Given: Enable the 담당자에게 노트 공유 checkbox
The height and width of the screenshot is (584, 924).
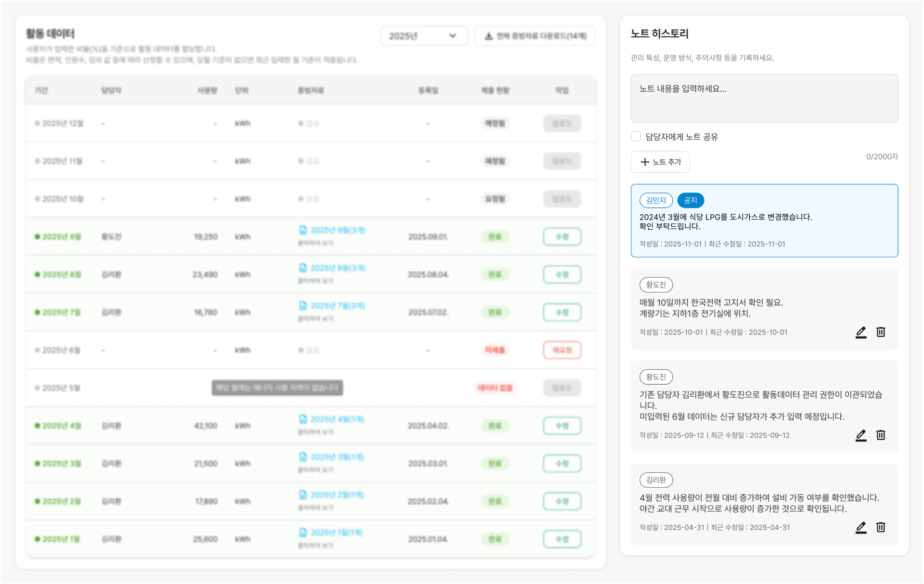Looking at the screenshot, I should pos(636,136).
